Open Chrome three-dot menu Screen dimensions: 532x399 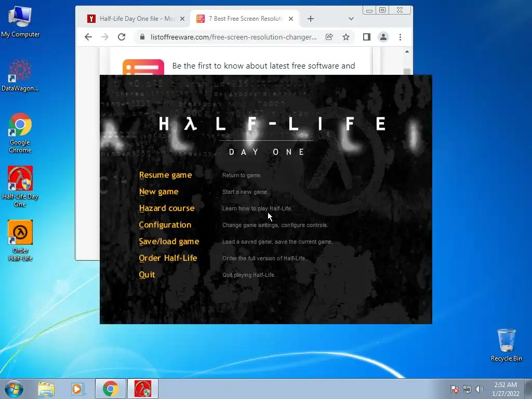[x=401, y=37]
